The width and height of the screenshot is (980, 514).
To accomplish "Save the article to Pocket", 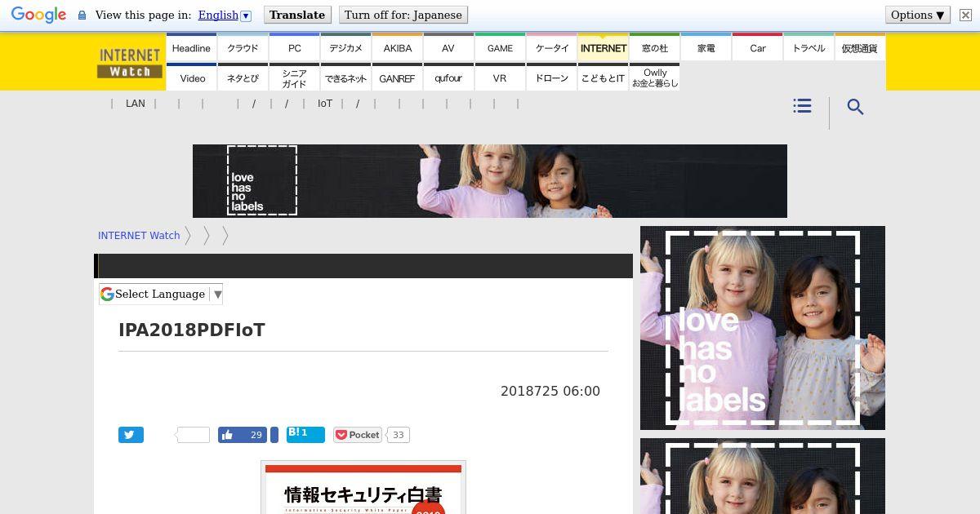I will click(357, 435).
